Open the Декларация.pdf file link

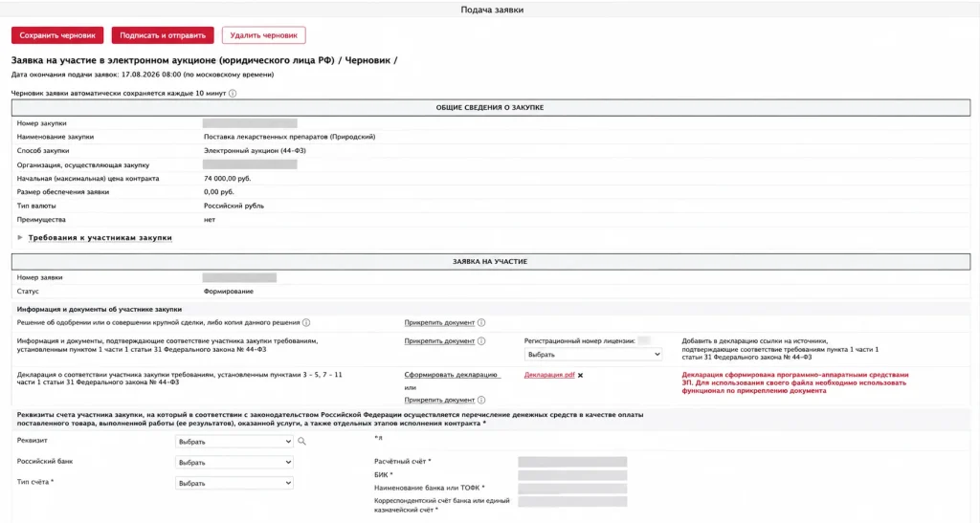549,375
